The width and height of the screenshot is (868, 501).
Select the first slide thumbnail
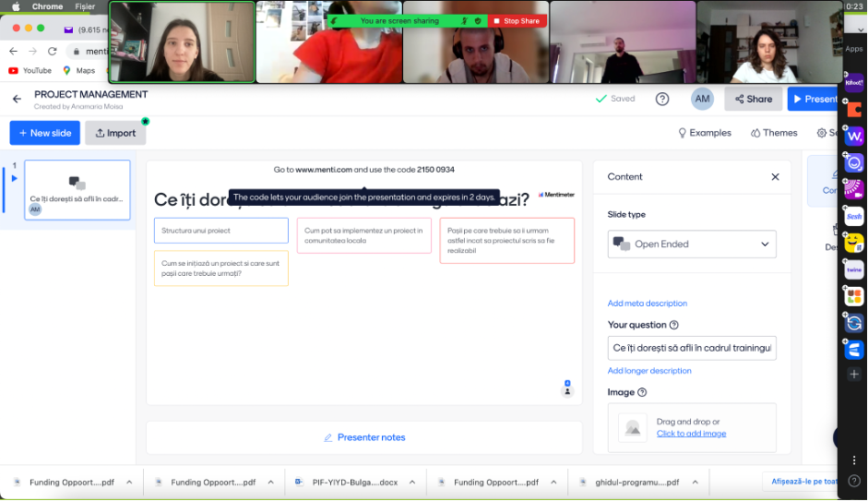coord(77,190)
